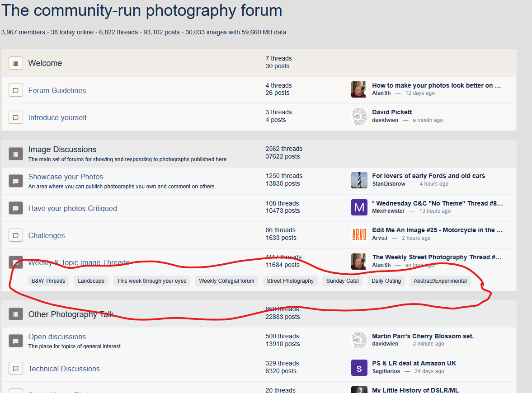Click the Introduce yourself forum icon
The width and height of the screenshot is (532, 393).
[15, 117]
